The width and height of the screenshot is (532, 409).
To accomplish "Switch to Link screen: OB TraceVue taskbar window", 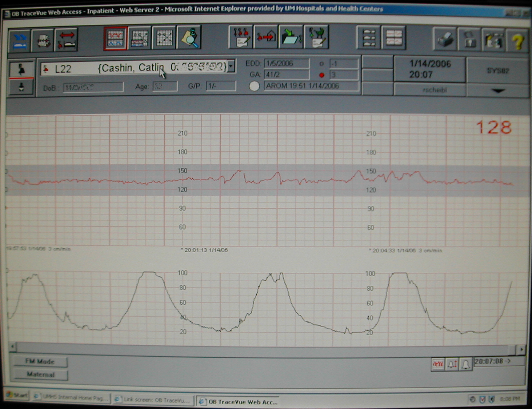I will pyautogui.click(x=153, y=400).
